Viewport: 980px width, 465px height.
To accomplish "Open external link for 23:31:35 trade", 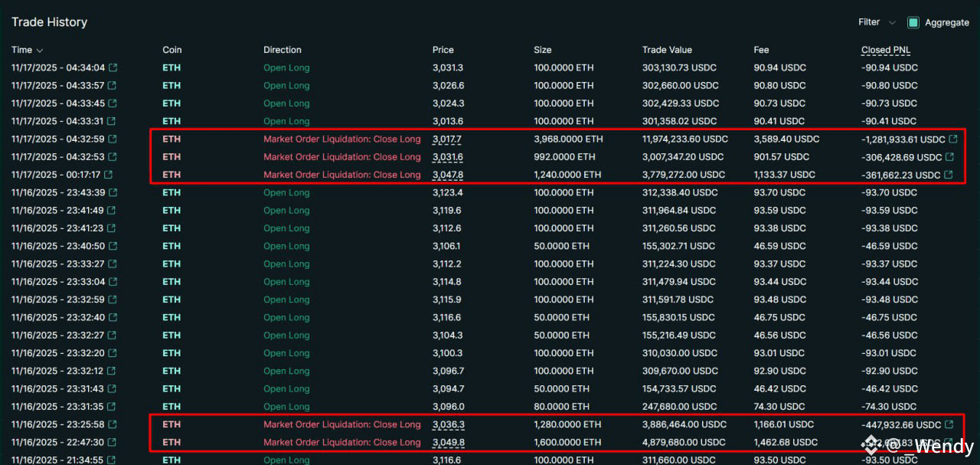I will (x=112, y=407).
